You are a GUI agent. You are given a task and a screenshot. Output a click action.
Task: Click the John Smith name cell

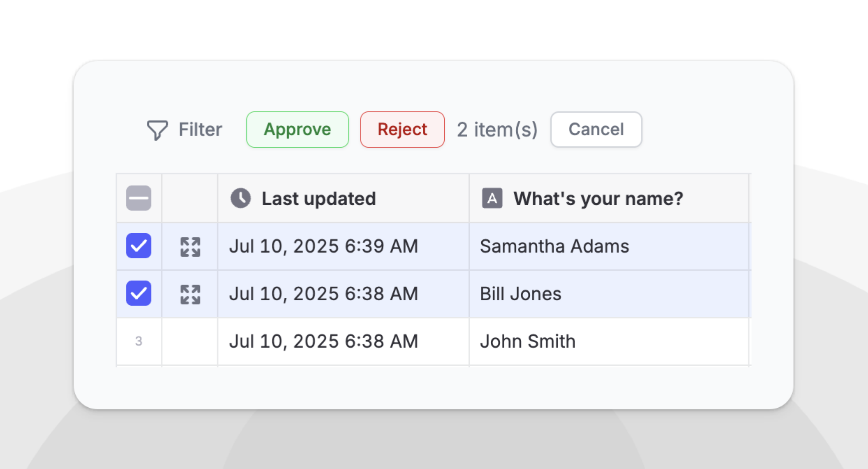[x=528, y=341]
